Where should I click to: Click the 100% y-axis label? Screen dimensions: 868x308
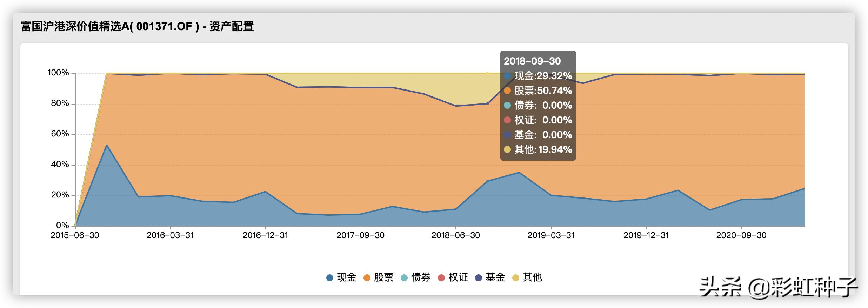click(58, 73)
